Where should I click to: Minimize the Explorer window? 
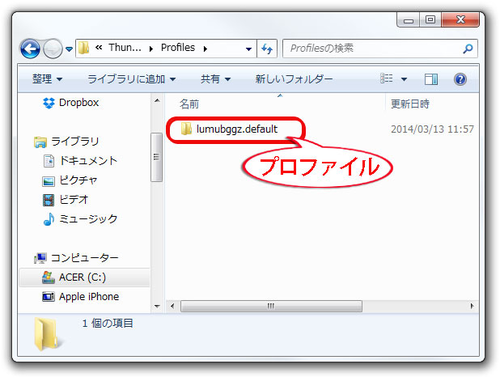(x=409, y=20)
